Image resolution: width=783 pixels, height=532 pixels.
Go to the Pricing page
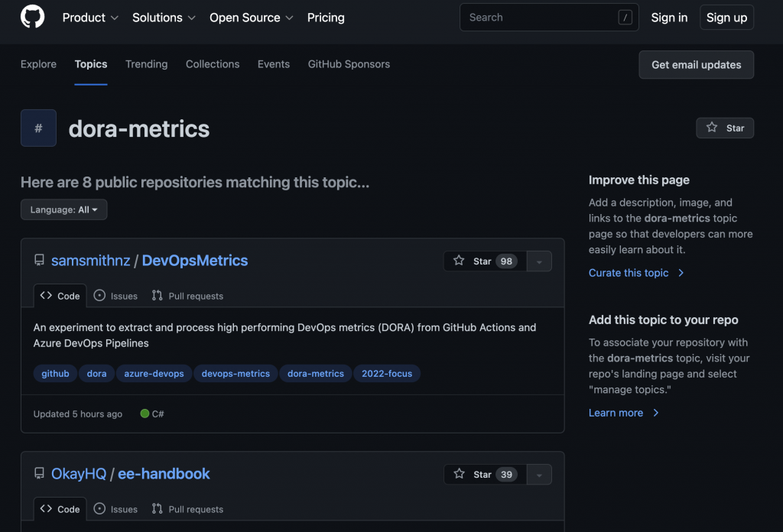pyautogui.click(x=326, y=18)
